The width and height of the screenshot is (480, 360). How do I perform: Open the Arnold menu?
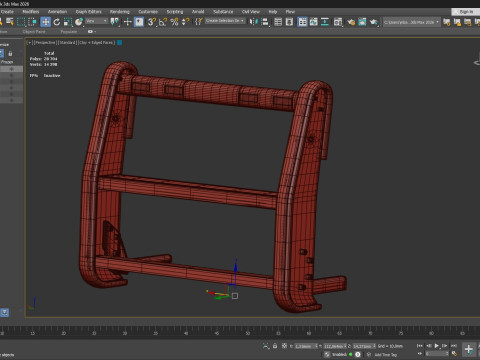[198, 12]
